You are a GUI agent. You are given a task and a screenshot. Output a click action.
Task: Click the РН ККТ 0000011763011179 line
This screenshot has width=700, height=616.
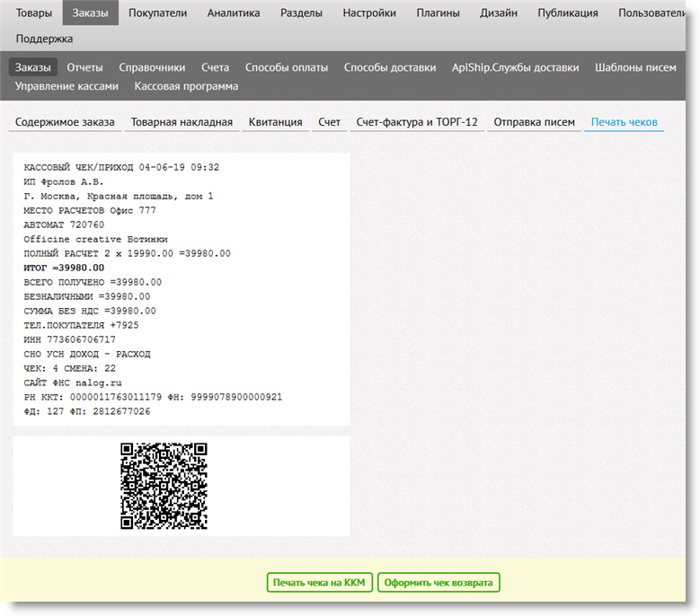pyautogui.click(x=153, y=397)
